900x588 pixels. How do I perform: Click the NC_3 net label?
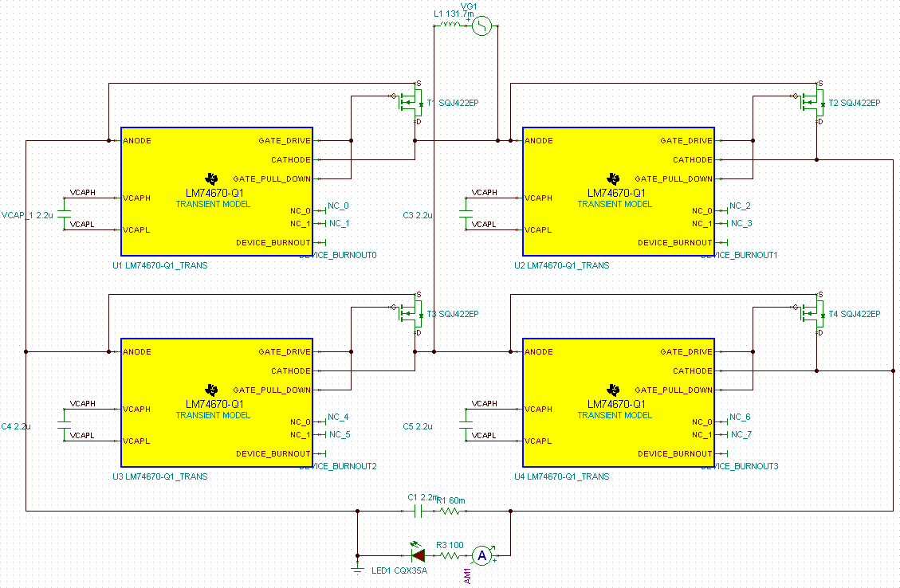(741, 224)
